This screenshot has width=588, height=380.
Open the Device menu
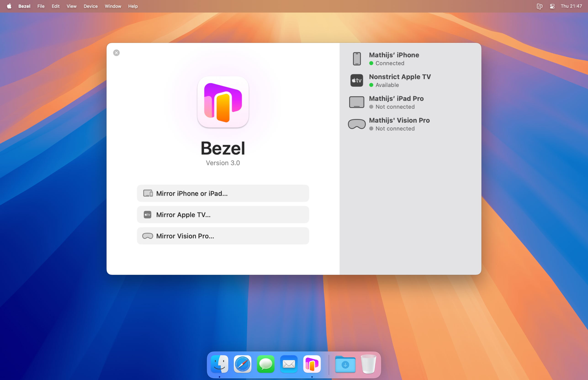coord(90,6)
